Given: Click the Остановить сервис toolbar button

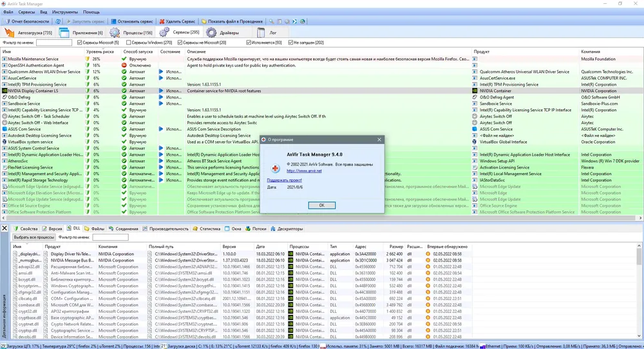Looking at the screenshot, I should point(132,21).
